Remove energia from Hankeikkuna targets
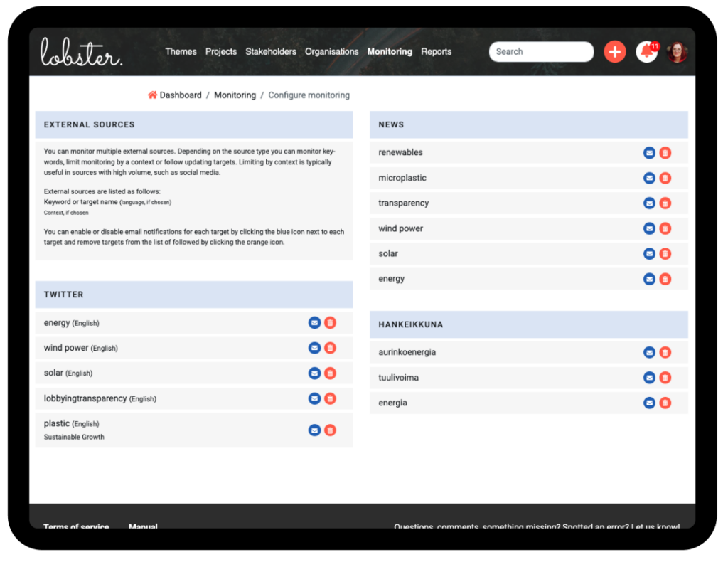 (x=665, y=403)
